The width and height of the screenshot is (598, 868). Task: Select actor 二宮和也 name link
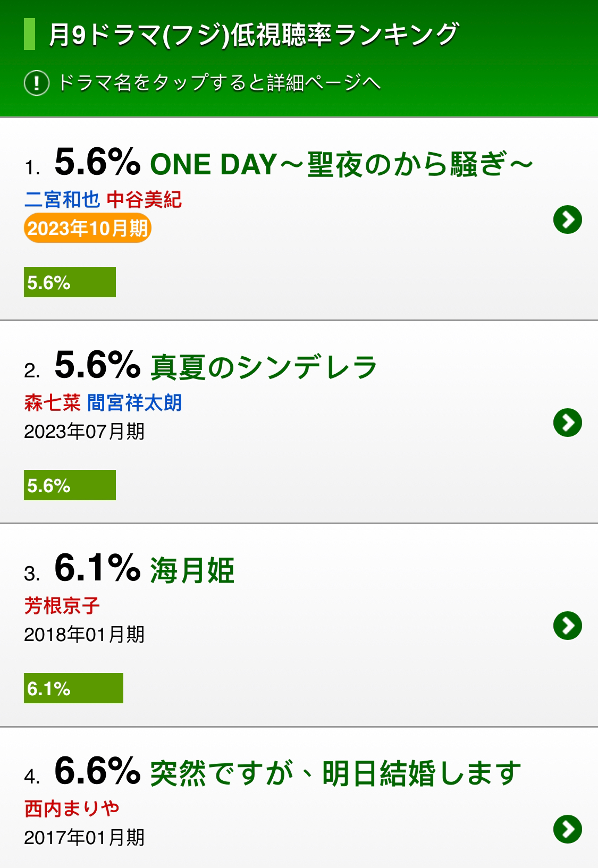62,200
